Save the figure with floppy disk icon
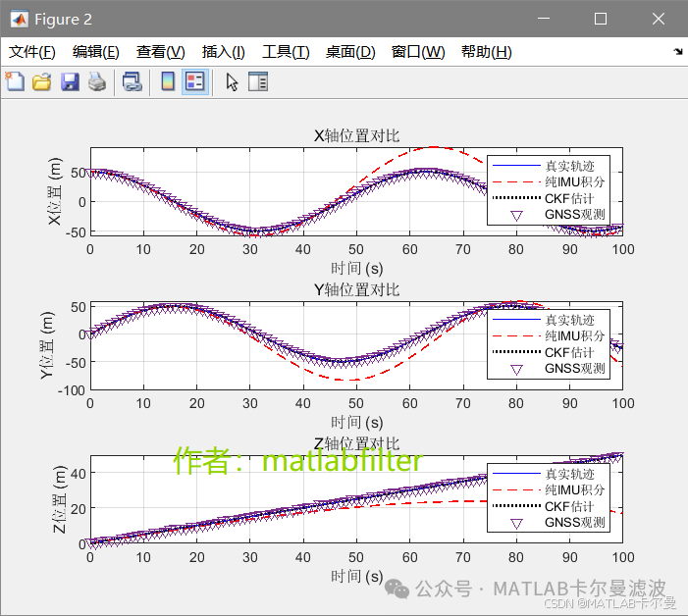The height and width of the screenshot is (616, 688). pos(71,82)
